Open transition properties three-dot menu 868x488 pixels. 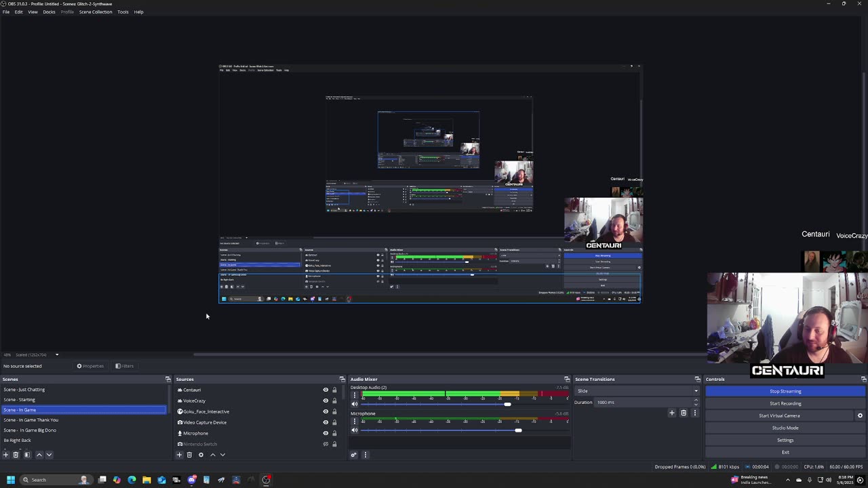pos(694,413)
